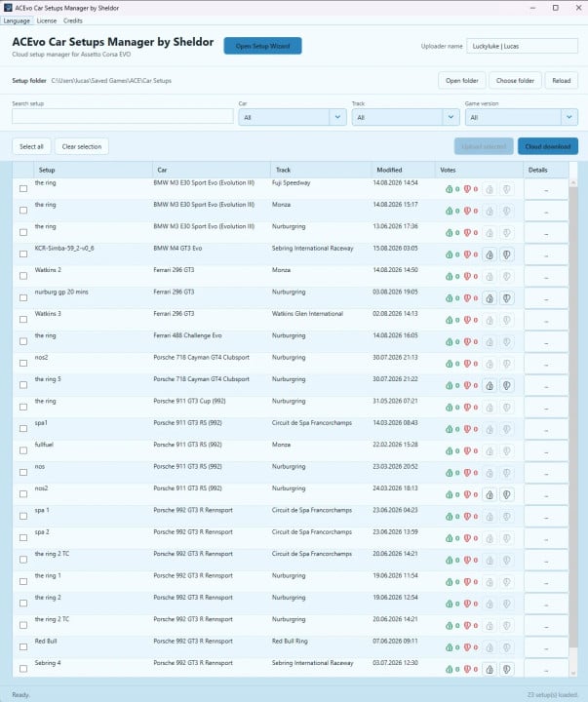
Task: Click the red downvote count icon in the ring 2 row
Action: coord(467,604)
